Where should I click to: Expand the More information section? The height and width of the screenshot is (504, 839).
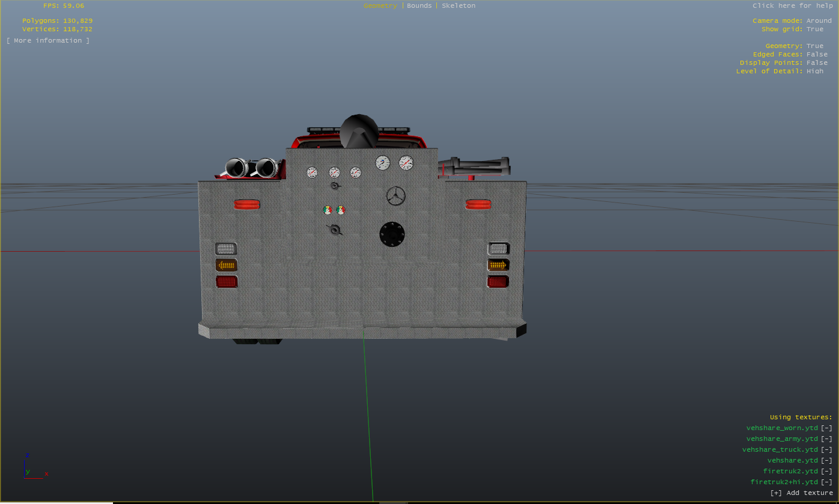pyautogui.click(x=48, y=40)
